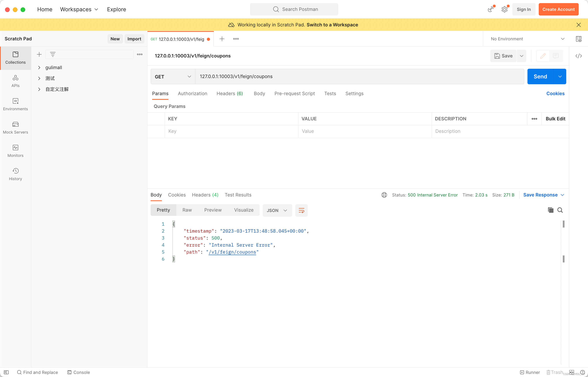Image resolution: width=588 pixels, height=377 pixels.
Task: Switch to response Headers (4) tab
Action: coord(205,195)
